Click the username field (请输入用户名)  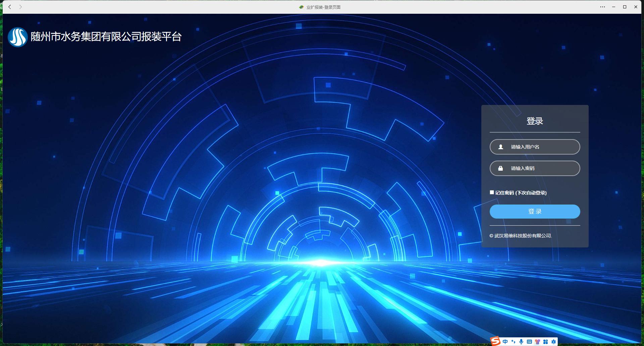click(540, 147)
